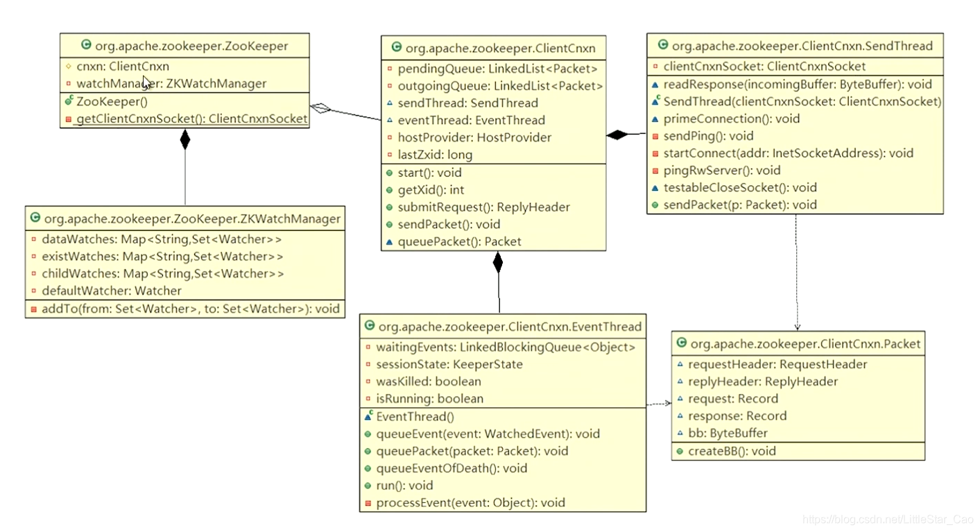This screenshot has width=980, height=532.
Task: Select the isRunning: boolean field
Action: point(430,399)
